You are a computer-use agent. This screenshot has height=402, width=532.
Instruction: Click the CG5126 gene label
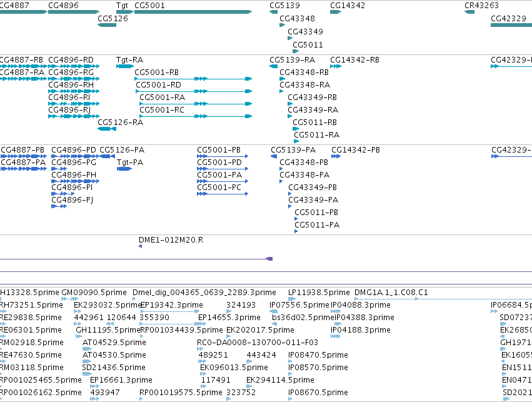[x=113, y=19]
